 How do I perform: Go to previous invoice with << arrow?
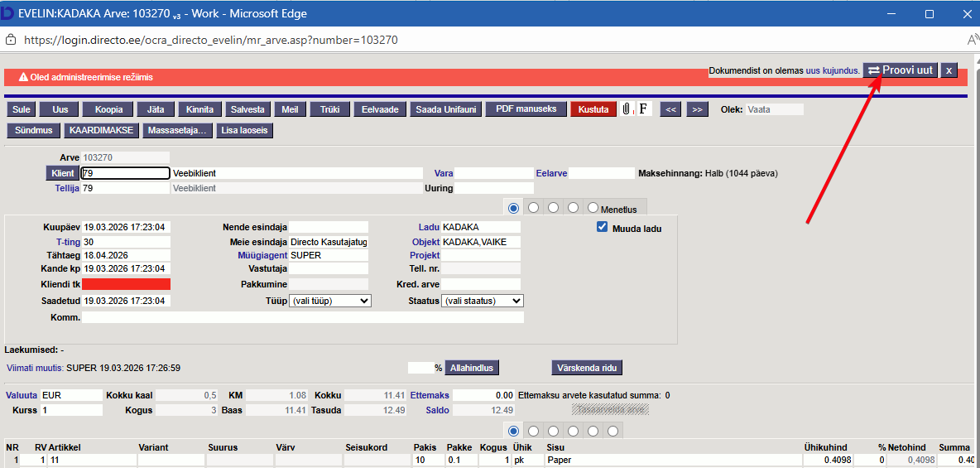point(671,109)
